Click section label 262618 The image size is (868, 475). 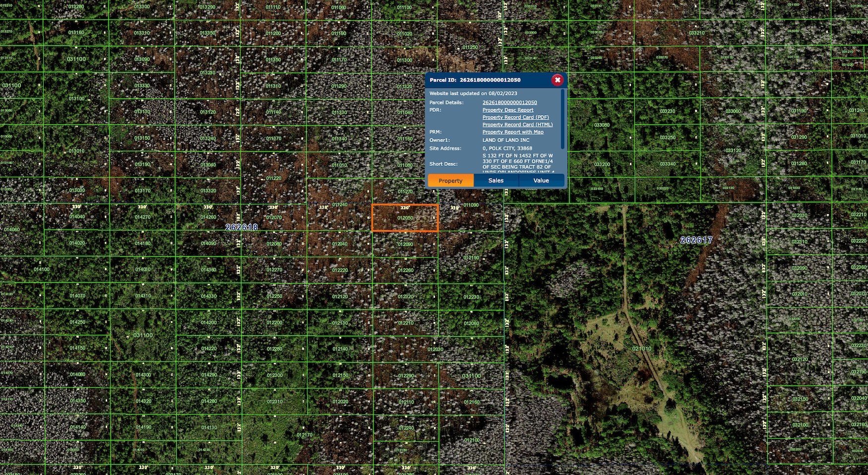(x=242, y=227)
